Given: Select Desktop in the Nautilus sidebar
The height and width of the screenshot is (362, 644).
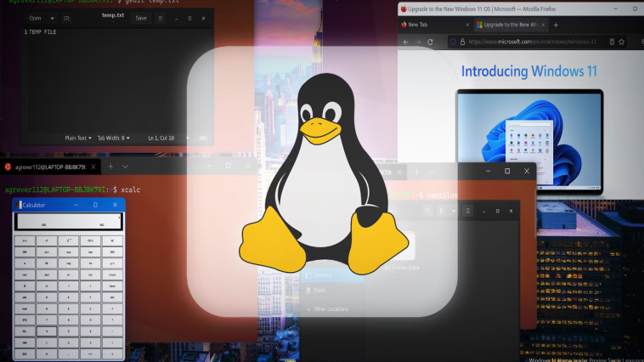Looking at the screenshot, I should tap(333, 274).
